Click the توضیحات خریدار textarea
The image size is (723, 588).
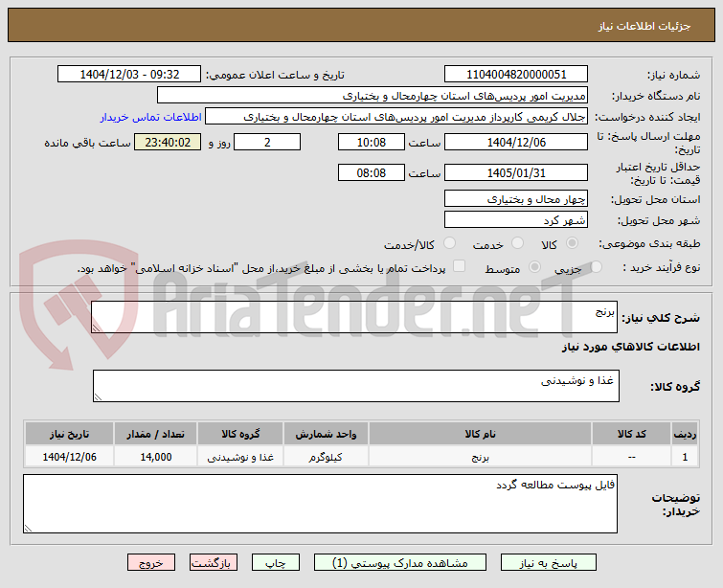[320, 504]
